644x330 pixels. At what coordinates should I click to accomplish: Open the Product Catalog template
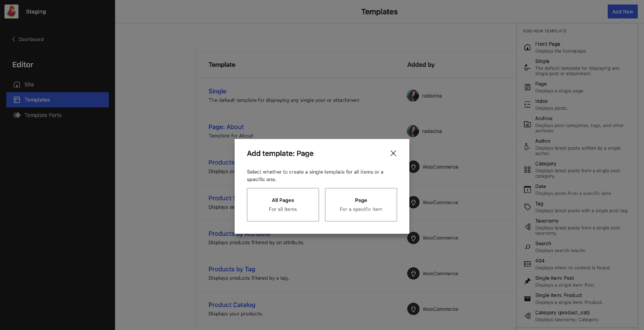tap(231, 305)
